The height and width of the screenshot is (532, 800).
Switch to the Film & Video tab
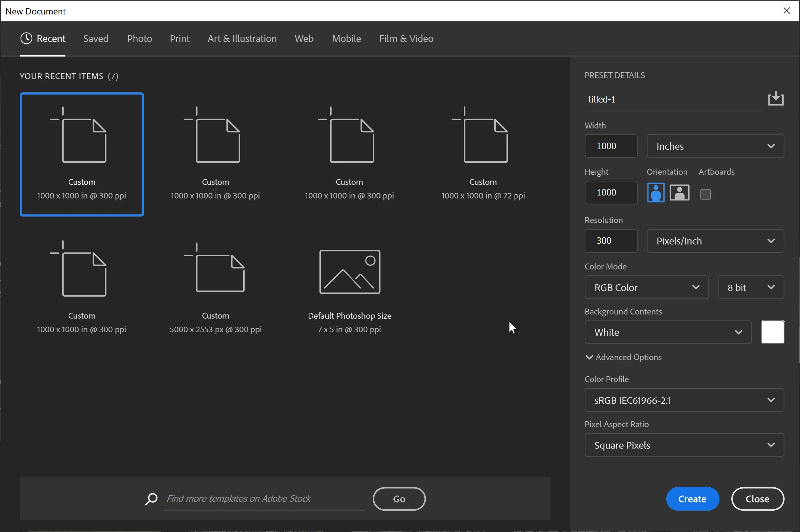[406, 39]
